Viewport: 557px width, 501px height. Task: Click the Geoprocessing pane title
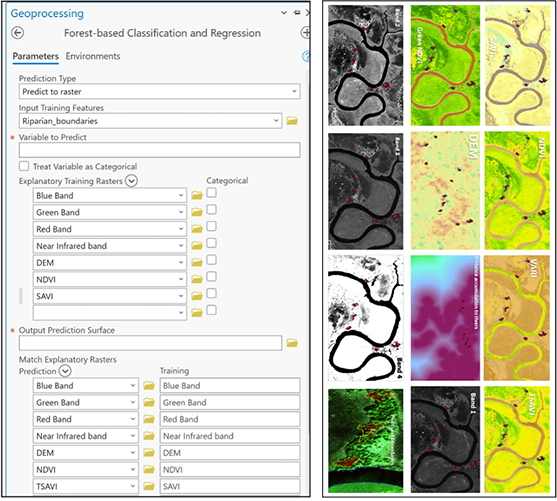point(47,14)
